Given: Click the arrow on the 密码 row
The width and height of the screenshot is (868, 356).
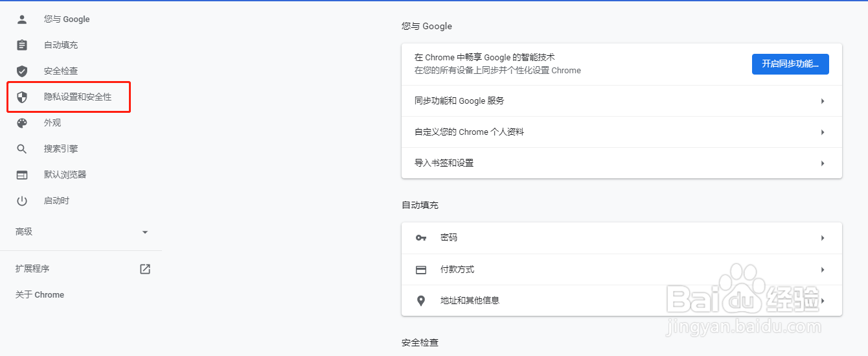Looking at the screenshot, I should (x=823, y=238).
